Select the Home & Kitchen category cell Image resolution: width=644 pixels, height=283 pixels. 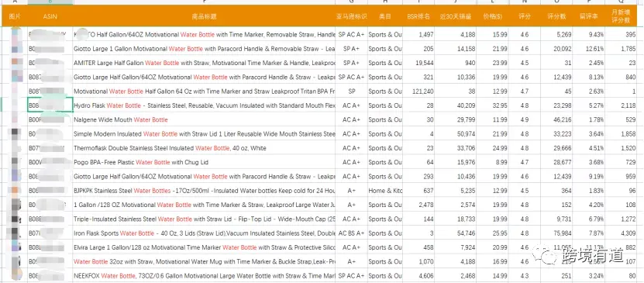point(385,191)
